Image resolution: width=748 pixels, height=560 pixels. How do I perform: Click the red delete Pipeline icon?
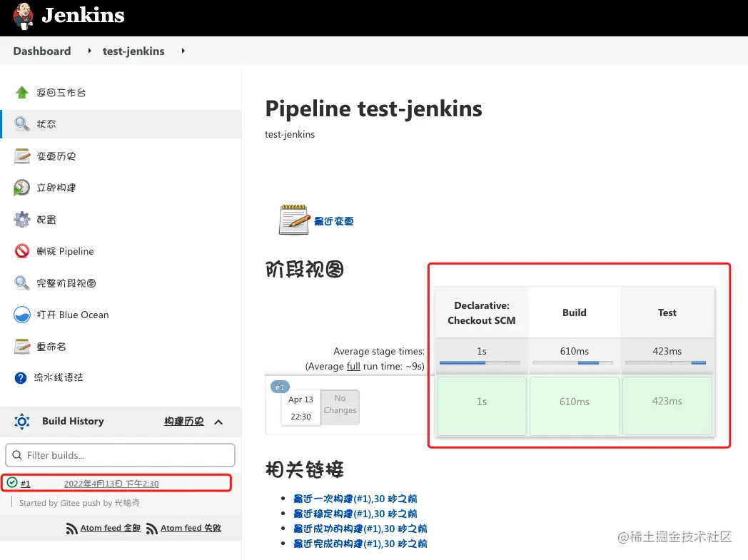point(22,251)
